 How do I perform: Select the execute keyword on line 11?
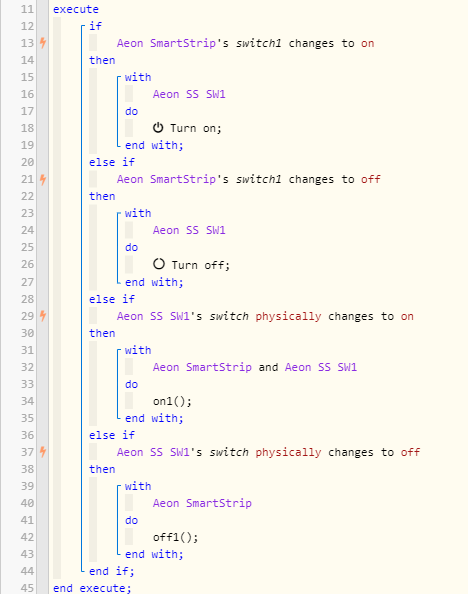pyautogui.click(x=76, y=9)
